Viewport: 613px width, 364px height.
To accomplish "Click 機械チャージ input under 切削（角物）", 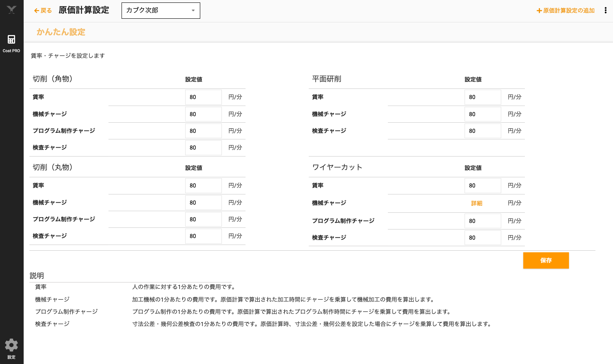I will pos(203,114).
